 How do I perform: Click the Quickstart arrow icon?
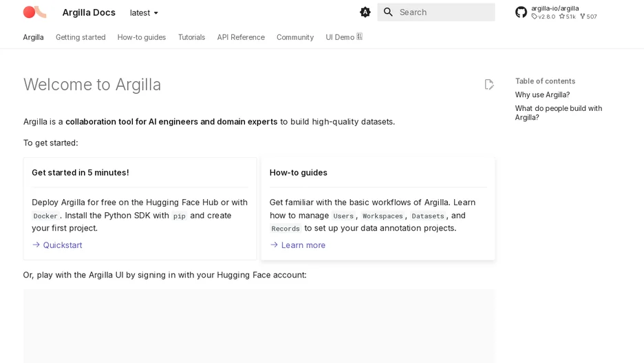[x=36, y=245]
